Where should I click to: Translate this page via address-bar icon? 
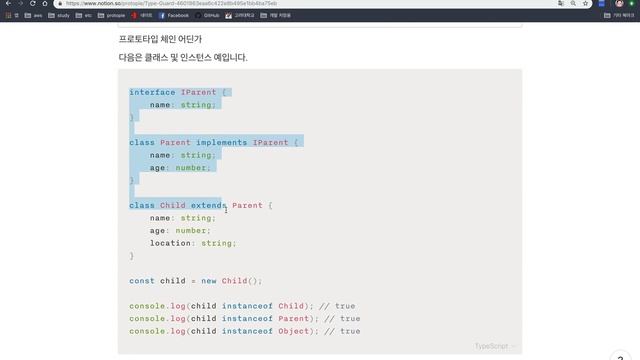561,3
